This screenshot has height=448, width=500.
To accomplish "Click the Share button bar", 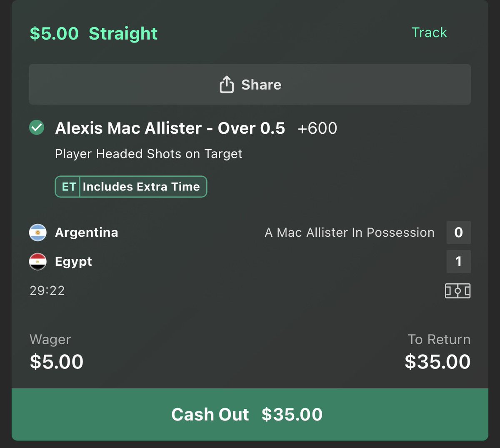I will pos(250,84).
